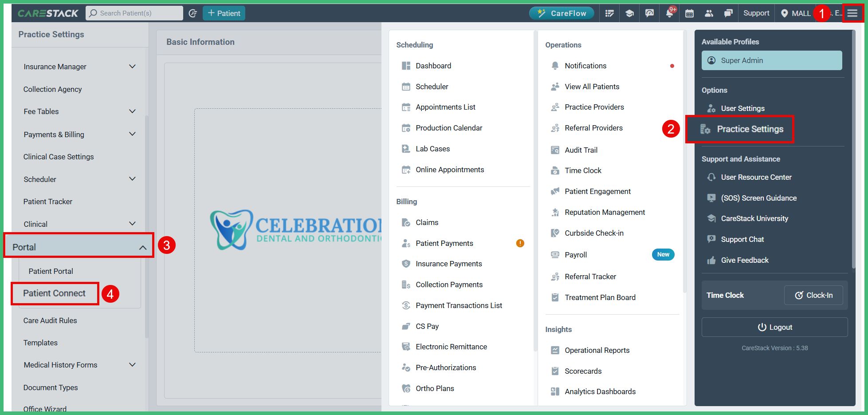This screenshot has height=415, width=868.
Task: Open the chat messages icon near Support
Action: click(x=728, y=13)
